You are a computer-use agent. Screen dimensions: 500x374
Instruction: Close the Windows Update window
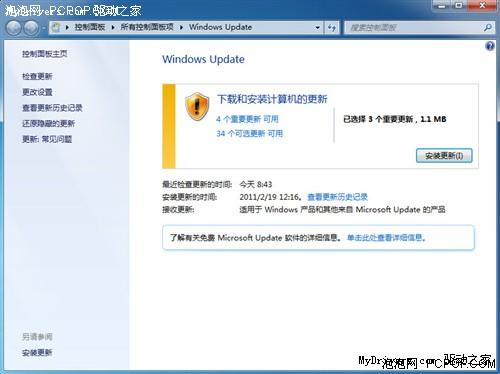click(x=482, y=6)
